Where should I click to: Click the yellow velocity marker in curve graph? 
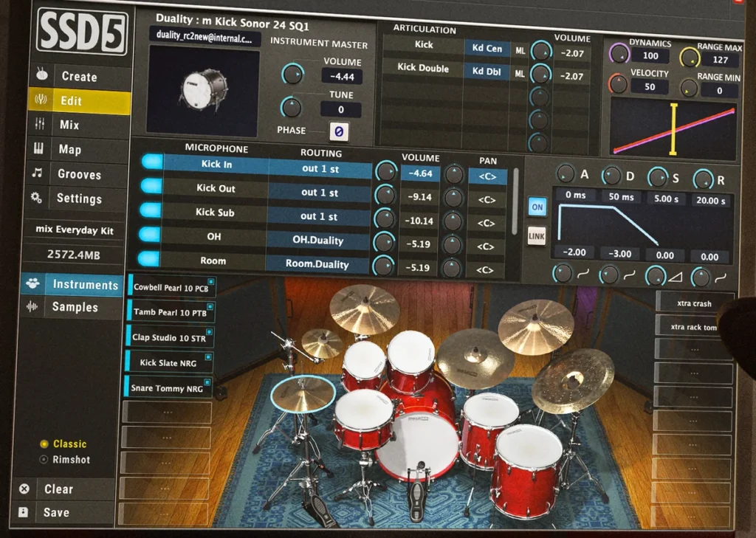(673, 129)
